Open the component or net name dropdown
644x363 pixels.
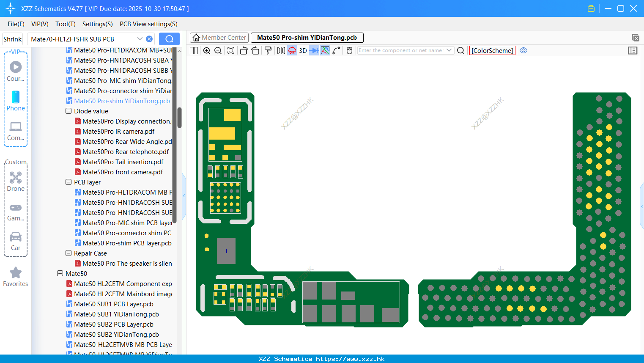(x=449, y=50)
